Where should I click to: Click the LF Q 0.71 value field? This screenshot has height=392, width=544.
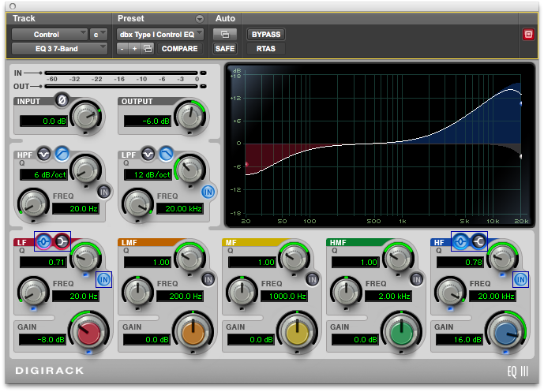click(x=43, y=263)
